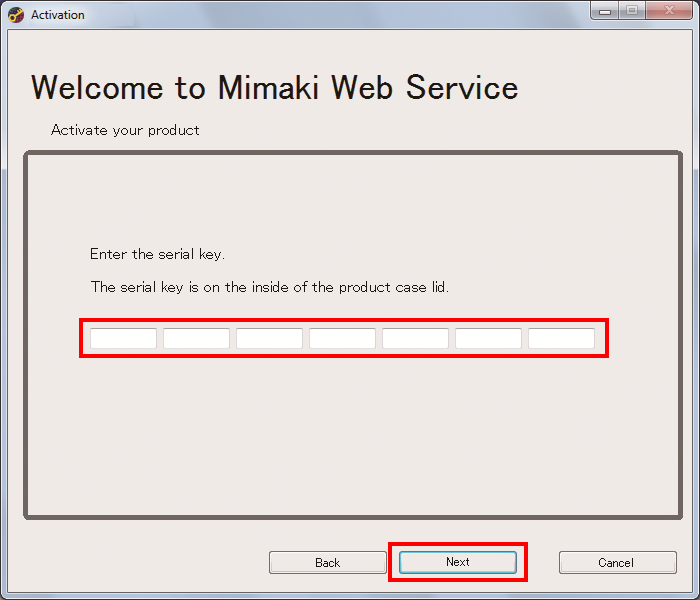700x600 pixels.
Task: Select the second serial key box
Action: pos(196,339)
